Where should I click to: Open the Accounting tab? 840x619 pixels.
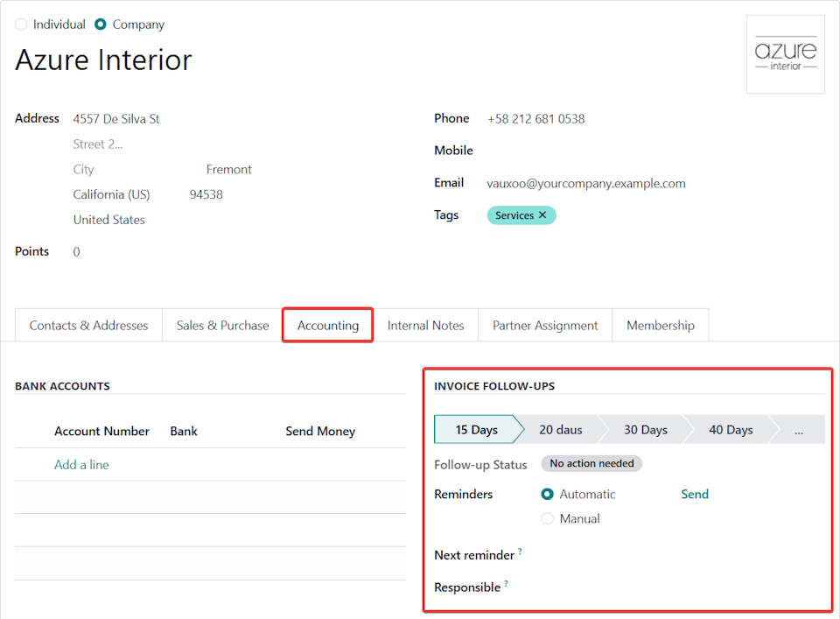328,326
